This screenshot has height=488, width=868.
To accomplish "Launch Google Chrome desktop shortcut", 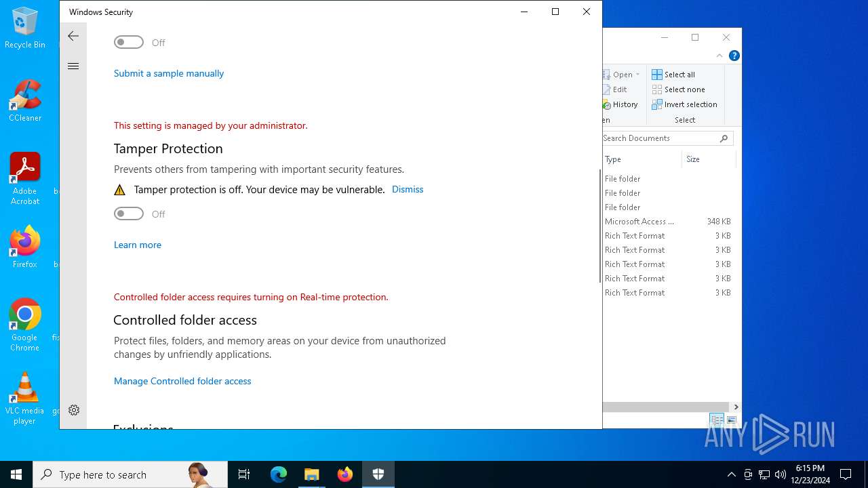I will 25,325.
